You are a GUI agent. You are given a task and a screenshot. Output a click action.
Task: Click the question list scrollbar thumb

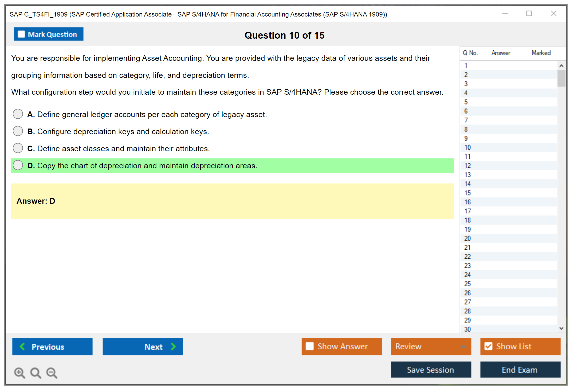click(561, 78)
